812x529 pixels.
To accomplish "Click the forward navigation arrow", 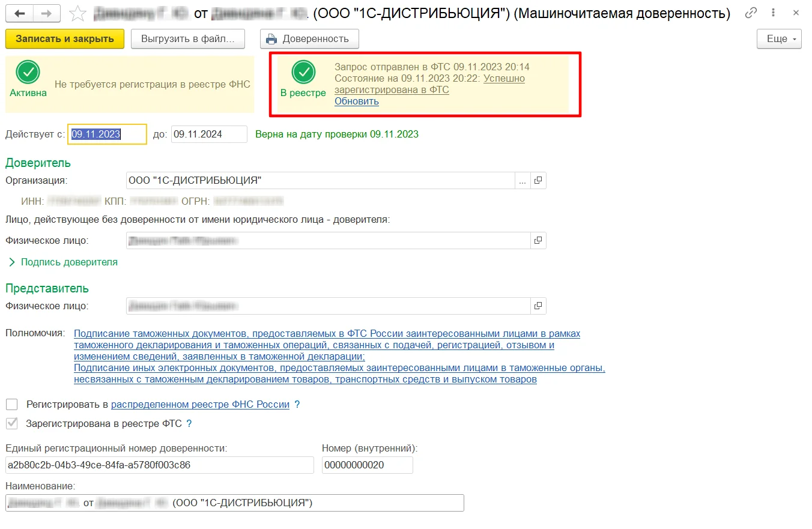I will pyautogui.click(x=47, y=13).
